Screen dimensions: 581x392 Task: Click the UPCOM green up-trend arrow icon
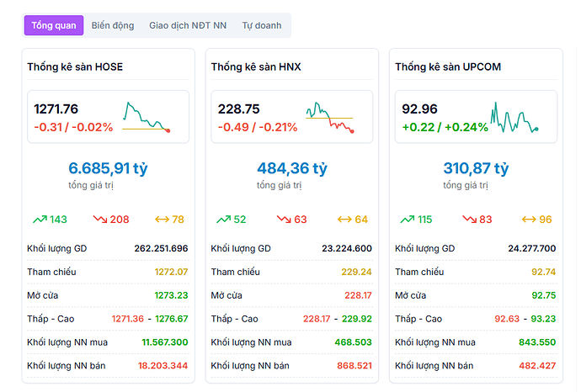[408, 220]
